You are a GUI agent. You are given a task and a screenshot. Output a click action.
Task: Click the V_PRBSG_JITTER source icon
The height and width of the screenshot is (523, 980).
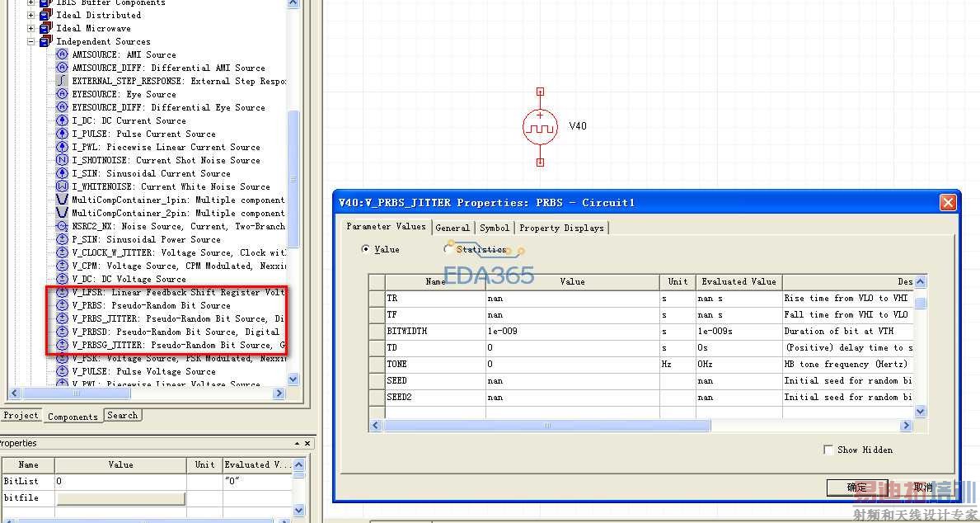click(x=62, y=345)
